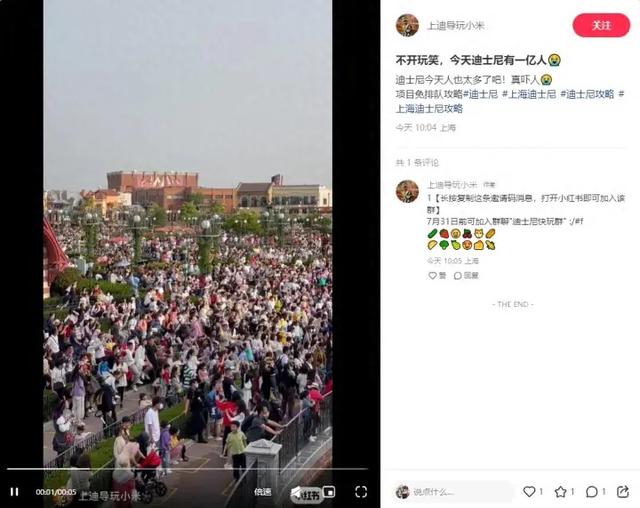Pause the video playback

pos(15,492)
